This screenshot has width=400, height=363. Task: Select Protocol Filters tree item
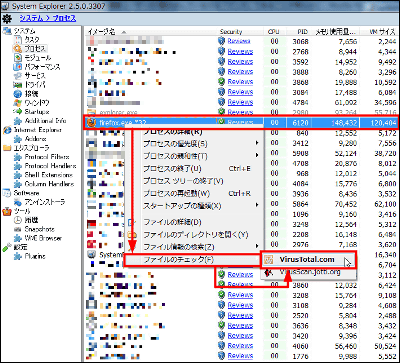pyautogui.click(x=47, y=157)
